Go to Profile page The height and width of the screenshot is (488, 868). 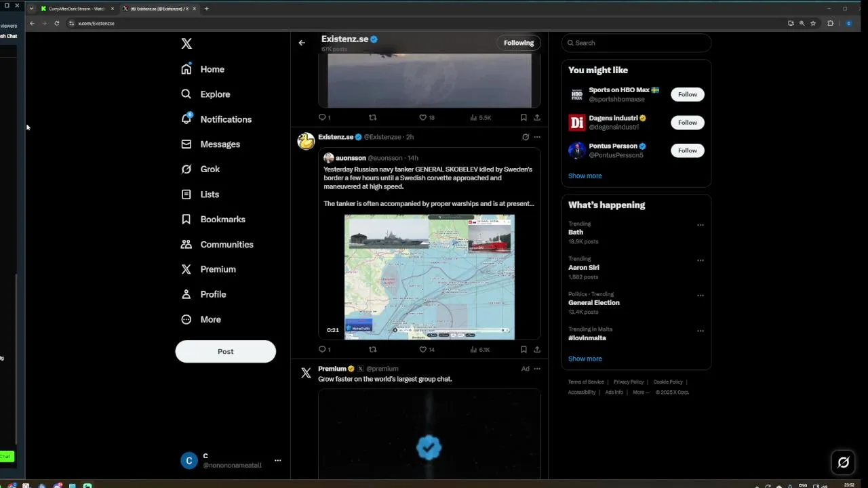coord(203,295)
